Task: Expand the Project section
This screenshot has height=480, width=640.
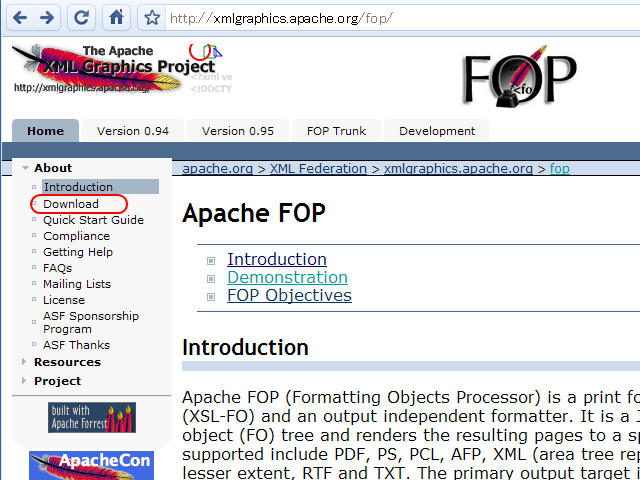Action: point(58,381)
